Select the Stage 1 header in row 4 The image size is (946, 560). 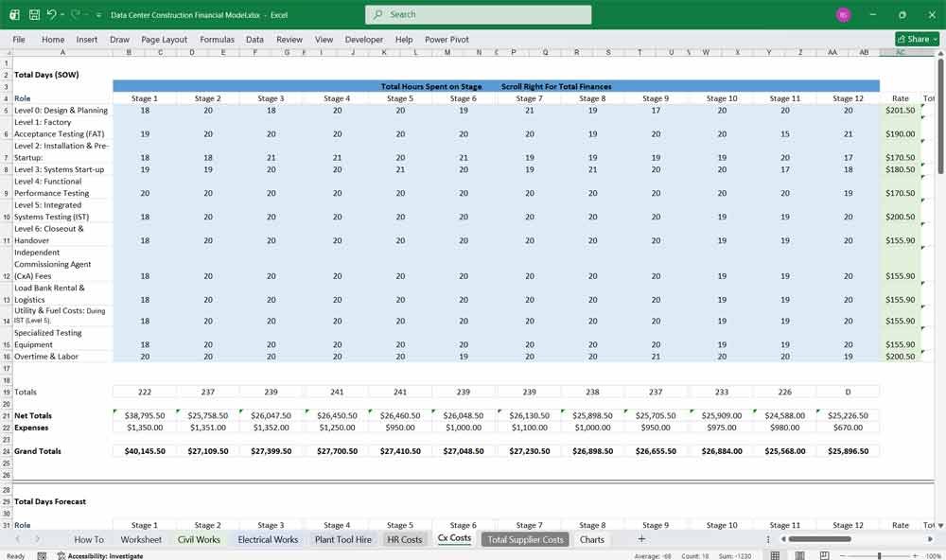click(144, 98)
